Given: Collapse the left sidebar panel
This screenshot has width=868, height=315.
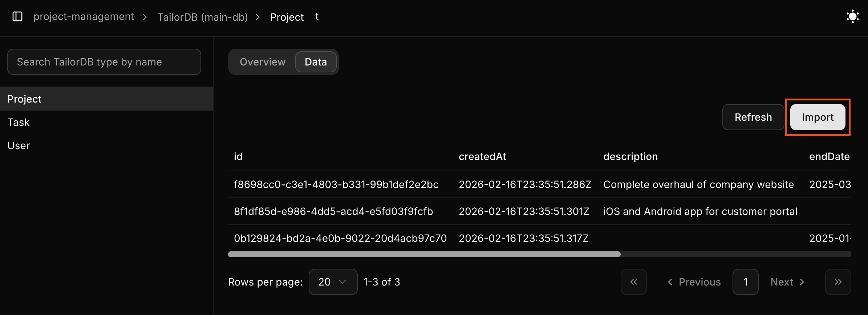Looking at the screenshot, I should point(17,16).
